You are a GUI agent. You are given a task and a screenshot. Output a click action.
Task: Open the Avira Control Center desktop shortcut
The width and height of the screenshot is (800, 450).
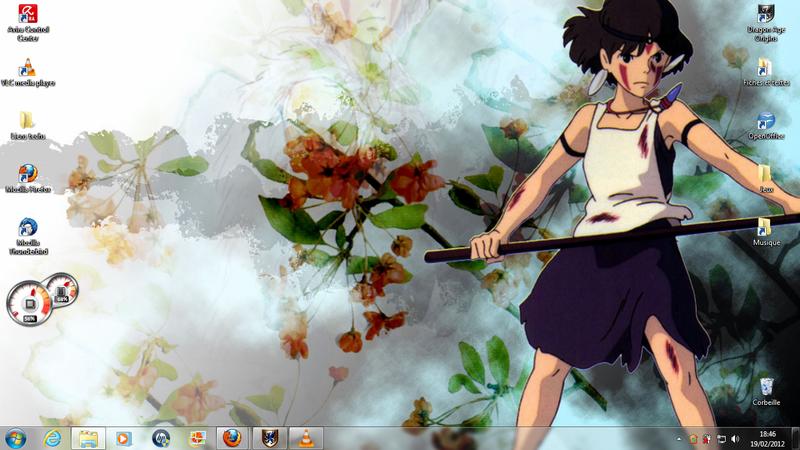click(28, 22)
